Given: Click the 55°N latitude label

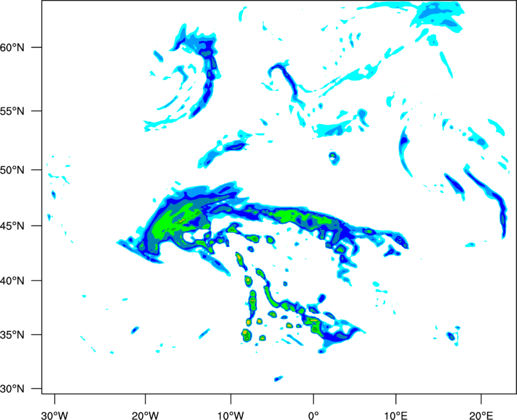Looking at the screenshot, I should click(12, 111).
